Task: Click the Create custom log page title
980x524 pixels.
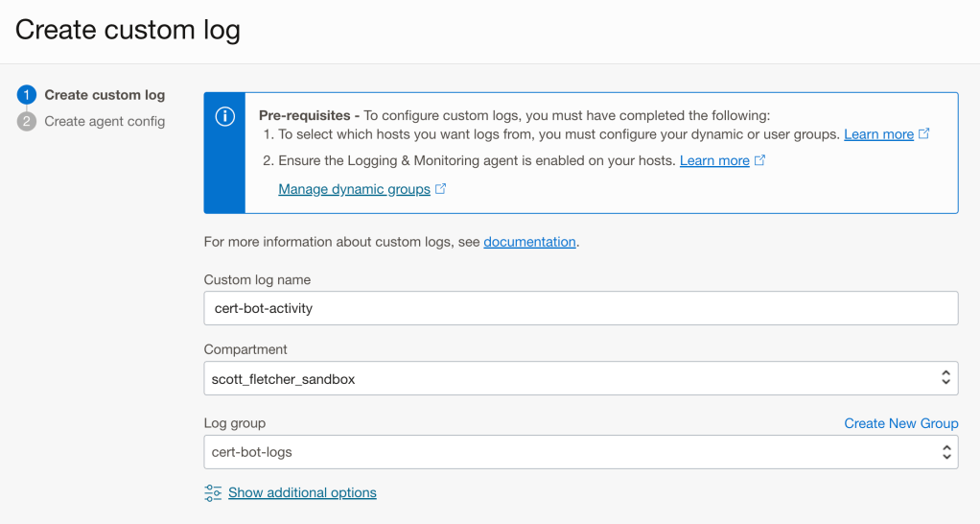Action: (128, 30)
